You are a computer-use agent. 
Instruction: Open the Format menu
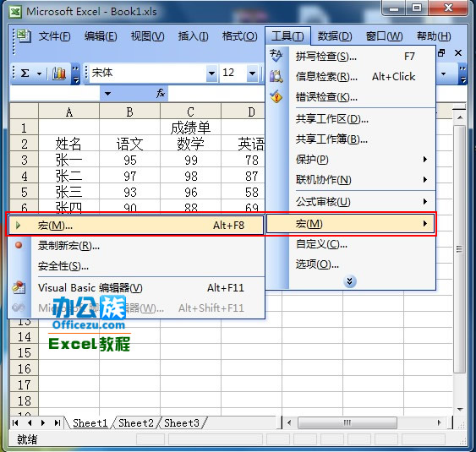(x=239, y=36)
